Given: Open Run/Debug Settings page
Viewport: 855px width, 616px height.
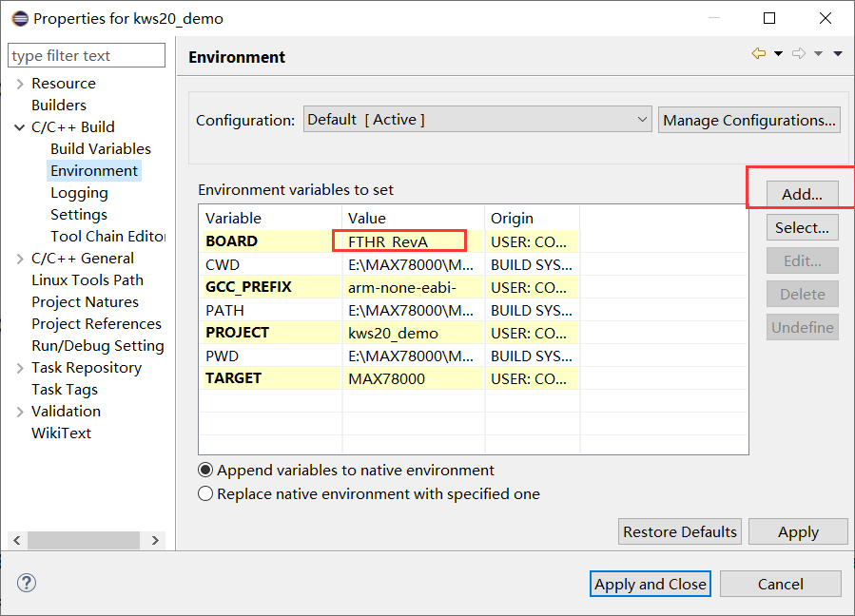Looking at the screenshot, I should 98,346.
